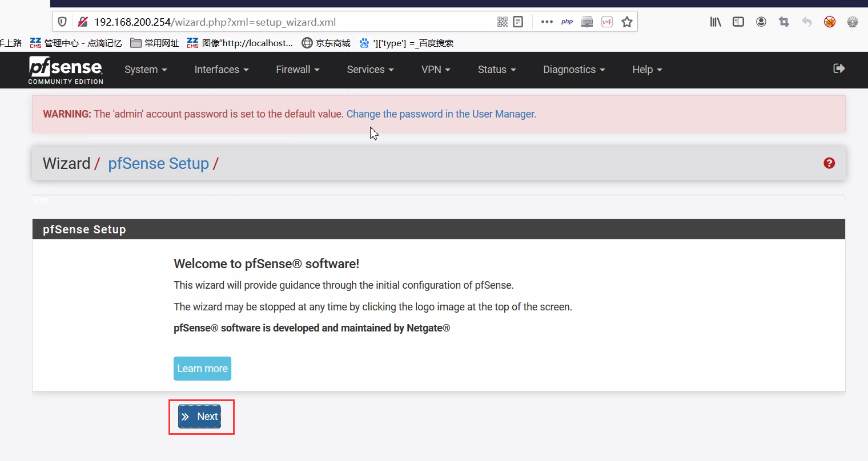
Task: Open the 常用网址 bookmarks folder
Action: [x=155, y=43]
